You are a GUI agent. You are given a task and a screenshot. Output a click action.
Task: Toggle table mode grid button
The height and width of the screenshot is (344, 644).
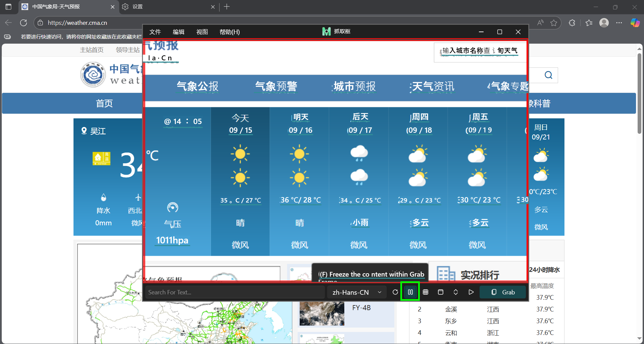[x=426, y=292]
